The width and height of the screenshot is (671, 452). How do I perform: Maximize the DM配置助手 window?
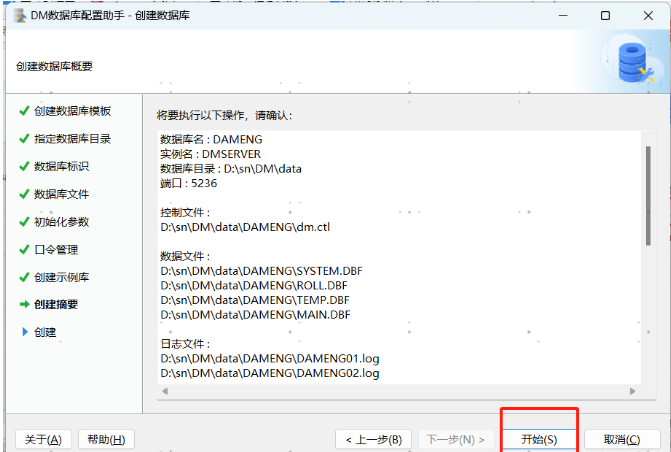[605, 16]
